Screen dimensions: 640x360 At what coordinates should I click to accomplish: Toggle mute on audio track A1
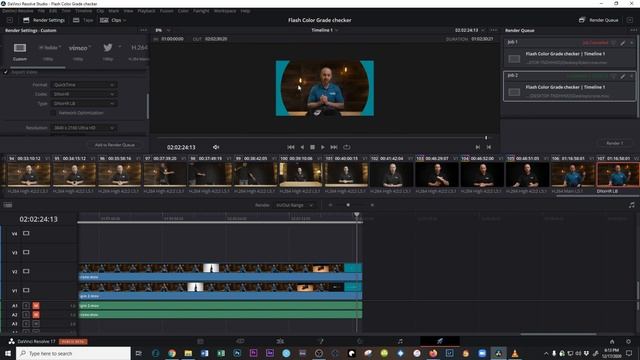tap(36, 305)
